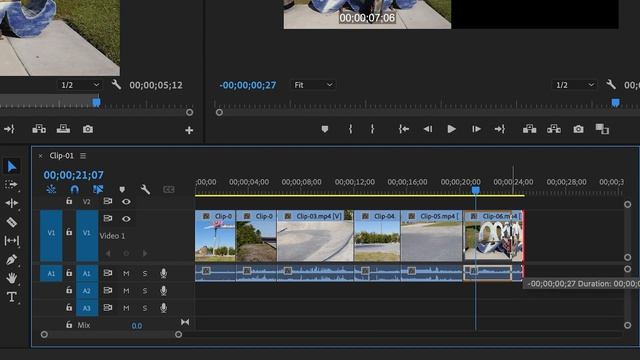The height and width of the screenshot is (360, 640).
Task: Solo audio track A3
Action: pos(145,308)
